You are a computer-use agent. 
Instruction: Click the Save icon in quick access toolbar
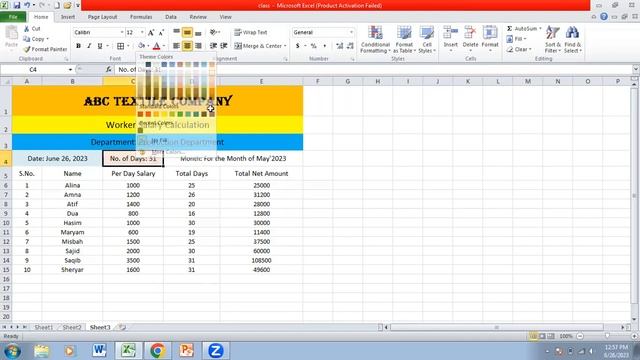click(17, 5)
